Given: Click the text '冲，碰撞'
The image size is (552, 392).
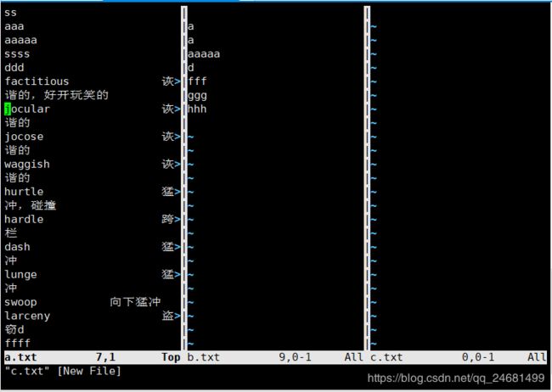Looking at the screenshot, I should click(31, 205).
